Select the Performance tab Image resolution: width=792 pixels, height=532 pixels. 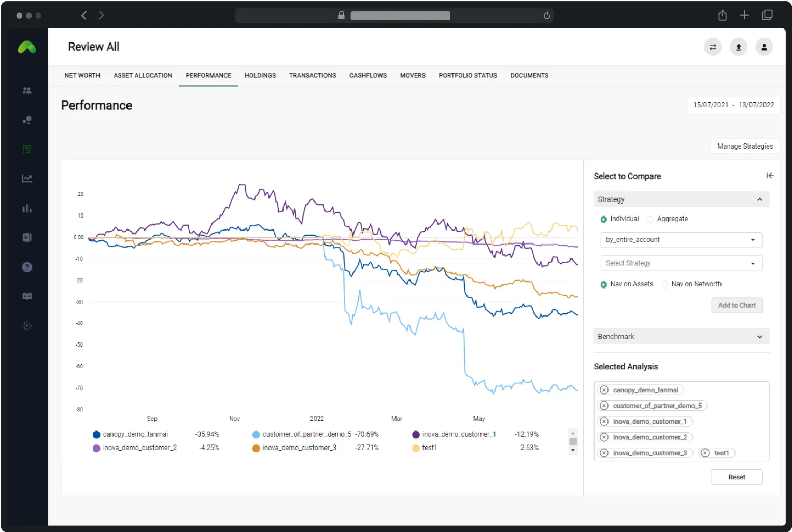pos(208,75)
